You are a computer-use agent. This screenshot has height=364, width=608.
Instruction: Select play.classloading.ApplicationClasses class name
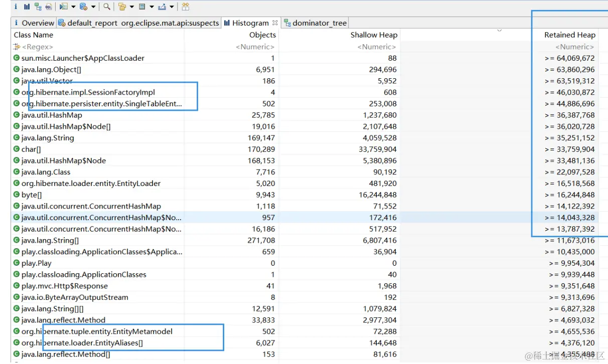pyautogui.click(x=84, y=275)
